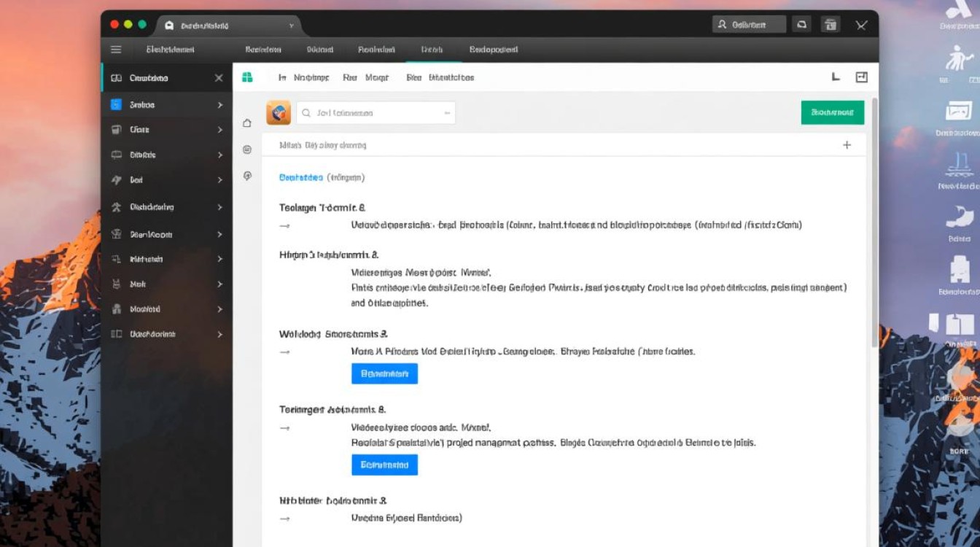980x547 pixels.
Task: Select the last tab in the top navigation bar
Action: [493, 50]
